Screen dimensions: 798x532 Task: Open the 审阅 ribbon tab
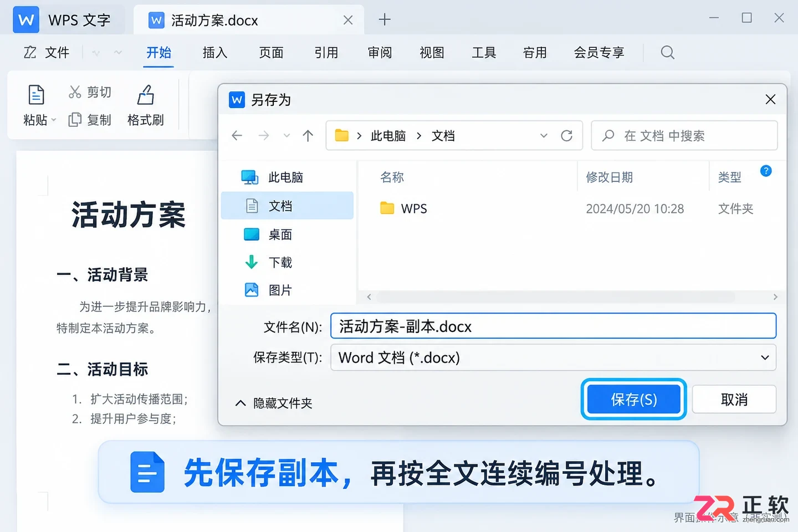(x=380, y=53)
